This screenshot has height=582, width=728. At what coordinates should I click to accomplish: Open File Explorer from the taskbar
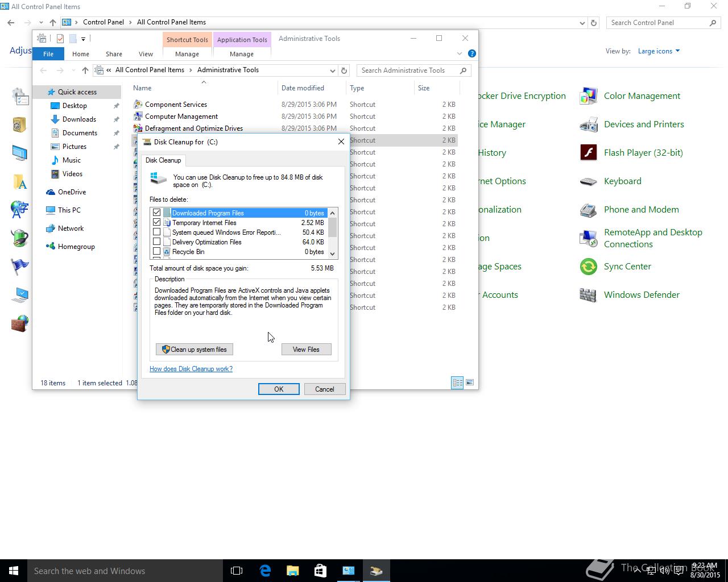pos(293,571)
